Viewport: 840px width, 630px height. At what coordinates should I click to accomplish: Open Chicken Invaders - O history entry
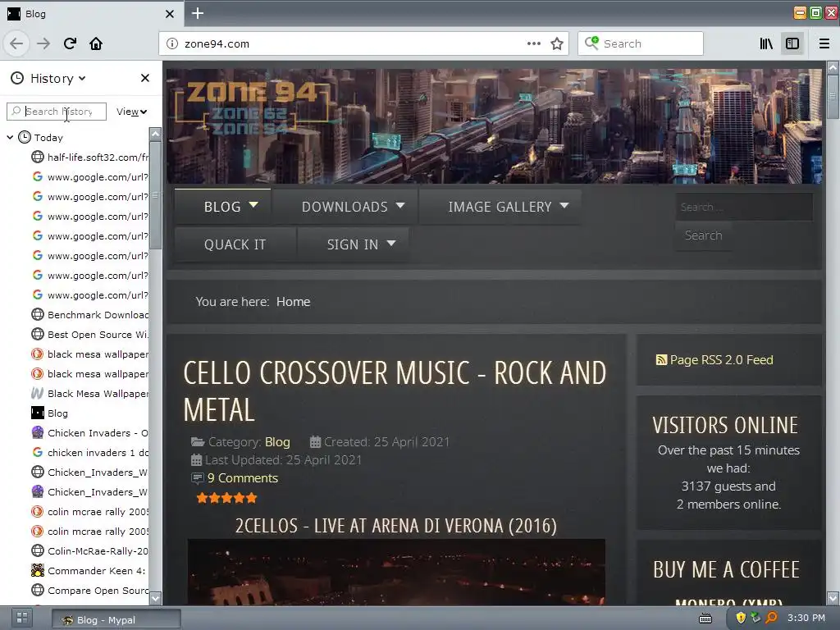click(89, 433)
